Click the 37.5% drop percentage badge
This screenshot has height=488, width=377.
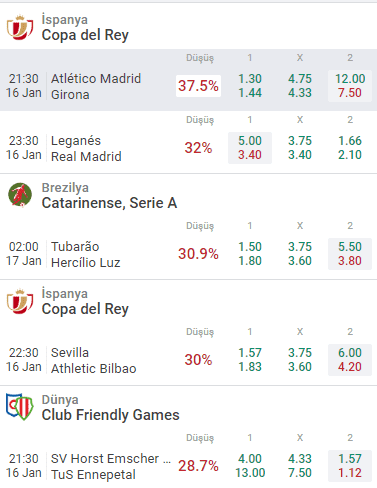pos(198,86)
